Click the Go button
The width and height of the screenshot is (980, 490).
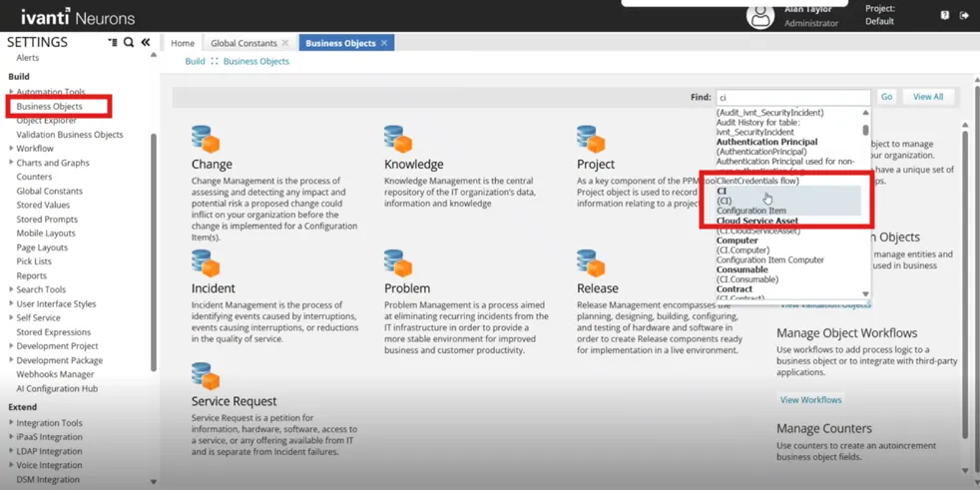[886, 97]
